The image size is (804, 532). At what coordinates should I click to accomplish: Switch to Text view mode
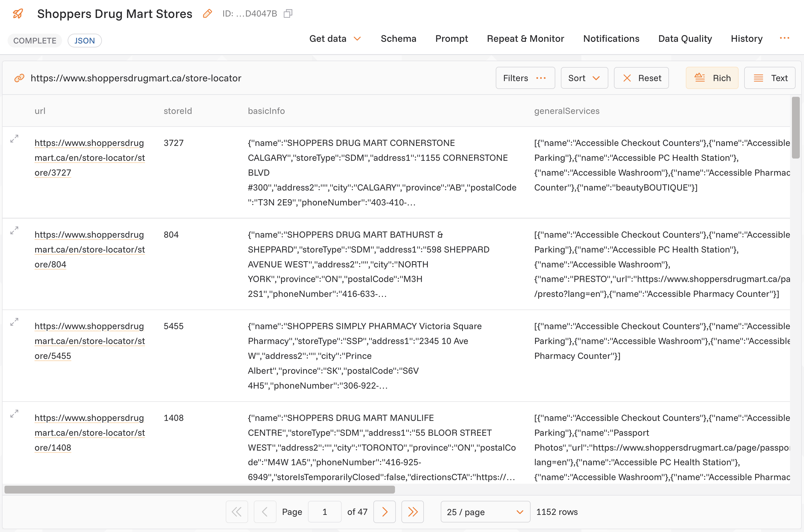[x=769, y=78]
